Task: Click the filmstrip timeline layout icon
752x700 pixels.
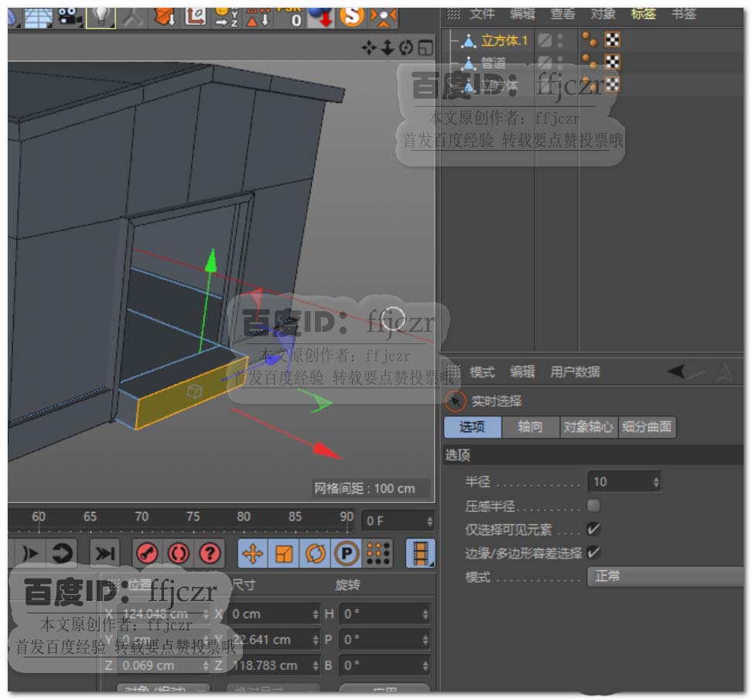Action: coord(420,554)
